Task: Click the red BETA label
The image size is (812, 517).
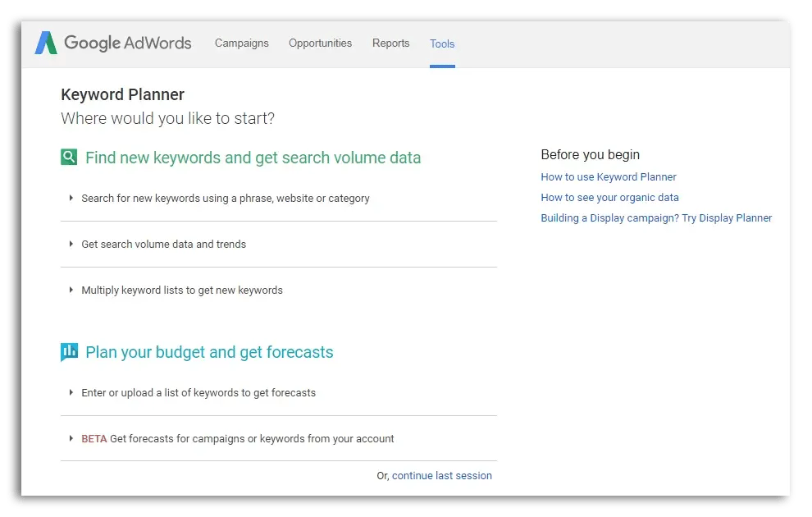Action: coord(94,438)
